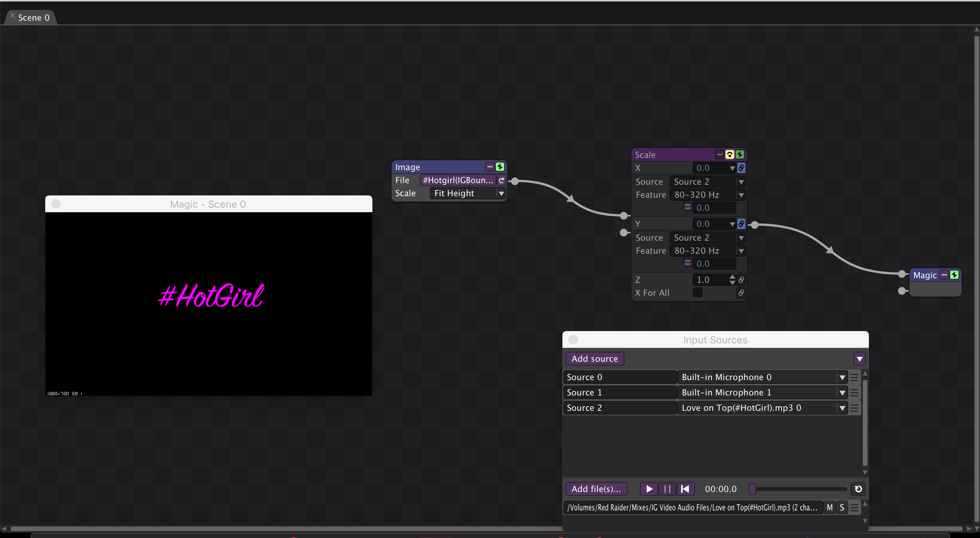The height and width of the screenshot is (538, 980).
Task: Select the Scene 0 tab
Action: click(34, 18)
